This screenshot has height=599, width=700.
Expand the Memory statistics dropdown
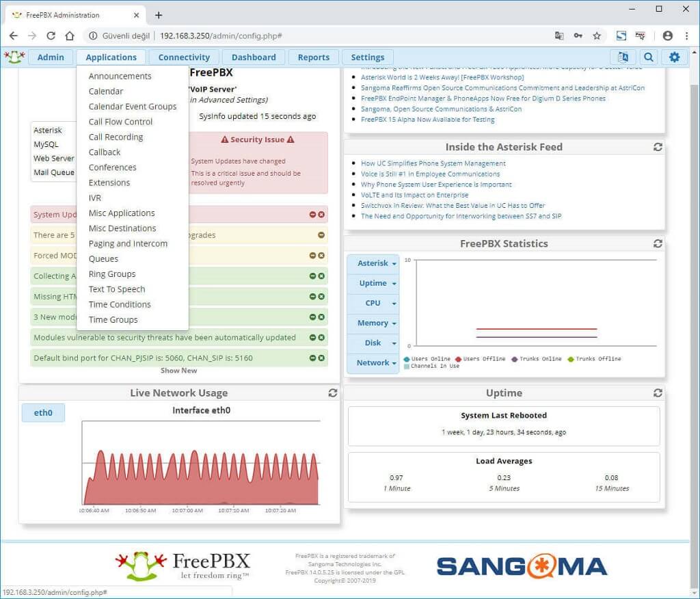[373, 323]
